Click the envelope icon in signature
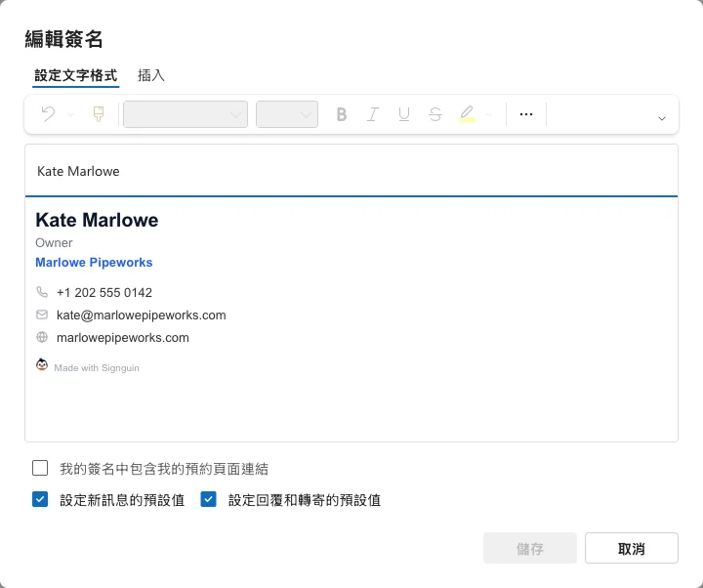703x588 pixels. click(42, 315)
